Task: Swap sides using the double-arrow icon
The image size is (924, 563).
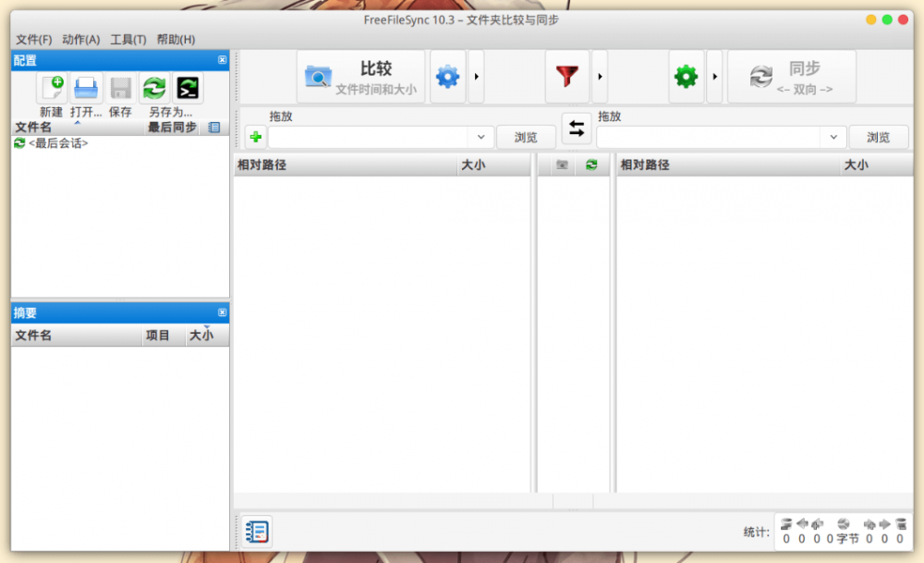Action: (x=577, y=129)
